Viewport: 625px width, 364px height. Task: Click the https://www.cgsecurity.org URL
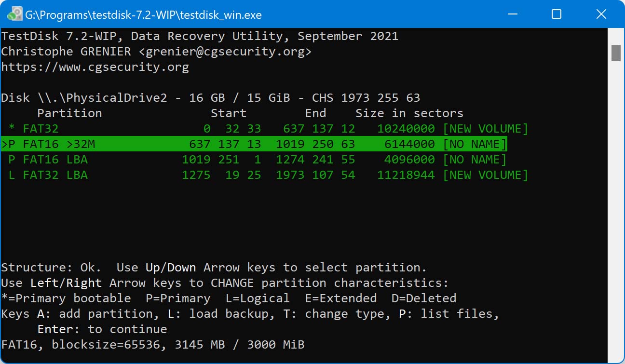95,67
